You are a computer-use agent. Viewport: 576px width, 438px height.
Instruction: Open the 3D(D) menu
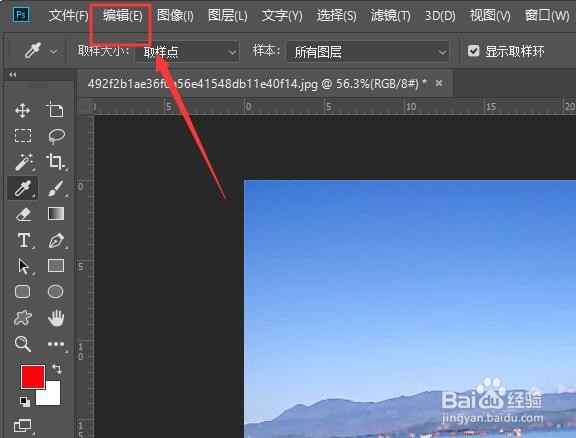coord(440,16)
